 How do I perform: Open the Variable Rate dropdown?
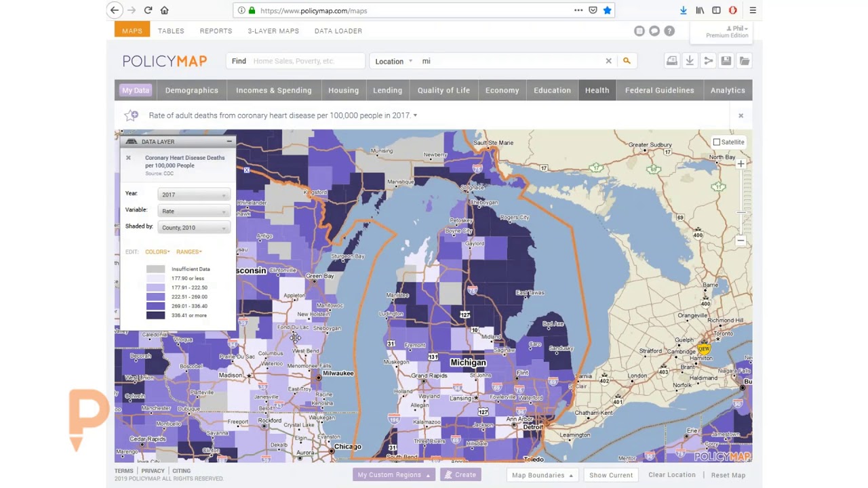194,211
